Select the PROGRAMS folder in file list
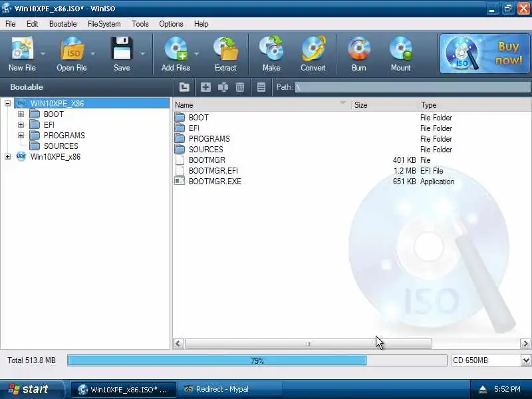 [x=209, y=139]
